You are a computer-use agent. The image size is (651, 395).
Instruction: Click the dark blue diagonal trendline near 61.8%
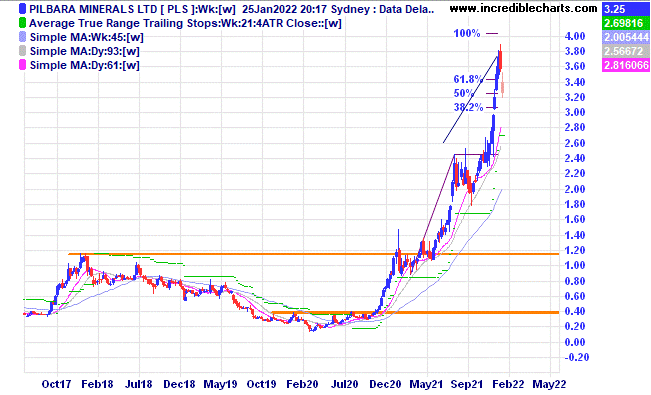pos(470,99)
